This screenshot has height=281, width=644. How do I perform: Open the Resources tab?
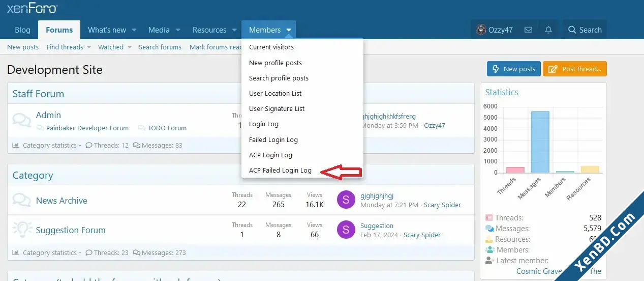[209, 30]
